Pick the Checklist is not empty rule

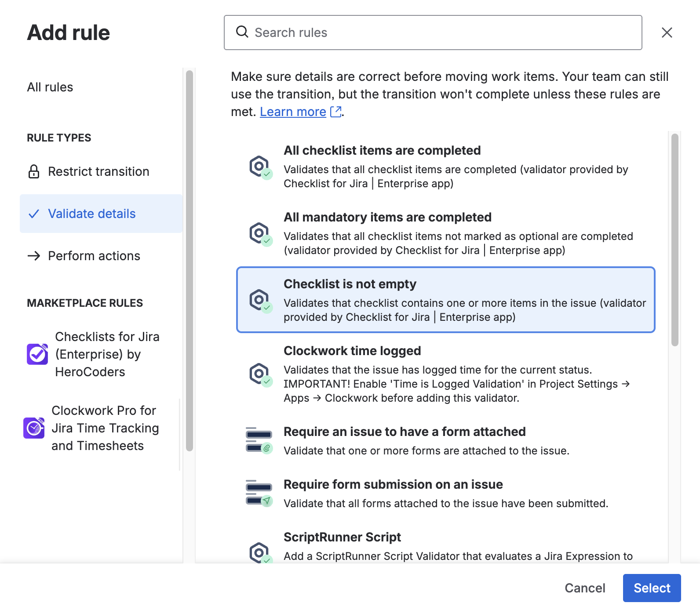(x=445, y=300)
